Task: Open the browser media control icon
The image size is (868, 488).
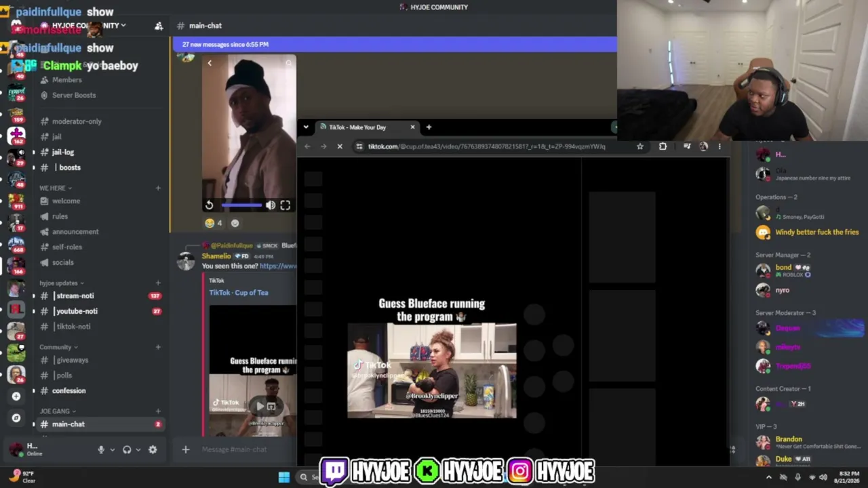Action: click(687, 146)
